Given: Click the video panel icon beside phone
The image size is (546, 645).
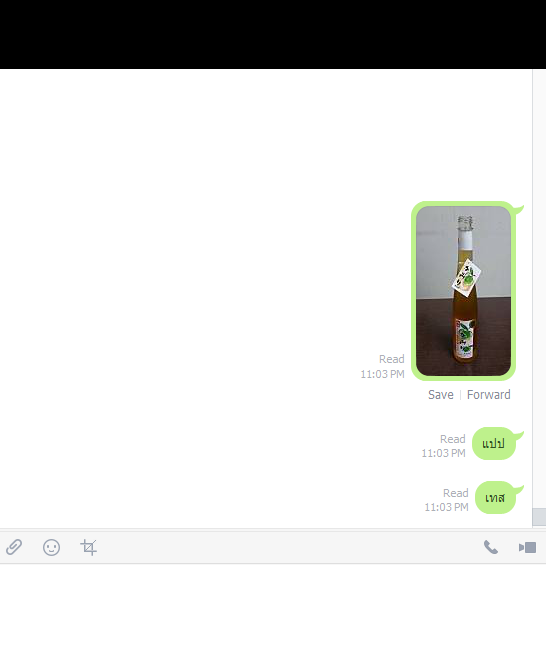Looking at the screenshot, I should [527, 548].
